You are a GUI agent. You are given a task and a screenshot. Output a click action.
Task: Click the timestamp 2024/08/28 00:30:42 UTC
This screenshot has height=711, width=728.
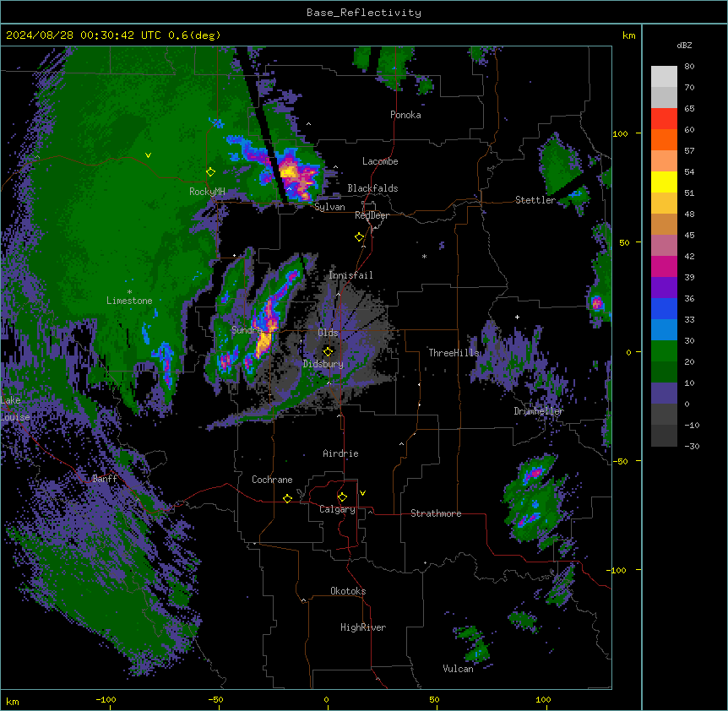pyautogui.click(x=84, y=35)
